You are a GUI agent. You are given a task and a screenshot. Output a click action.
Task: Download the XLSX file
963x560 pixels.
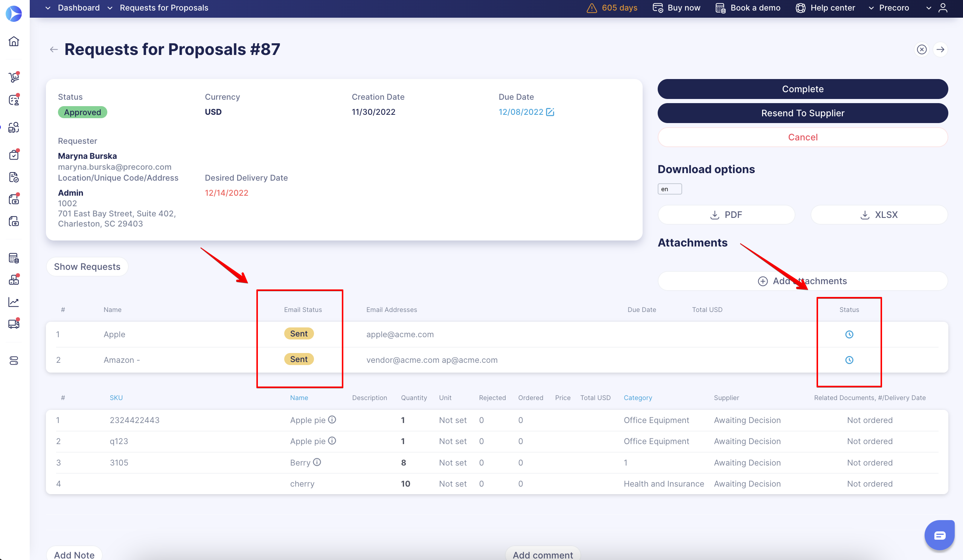click(879, 215)
